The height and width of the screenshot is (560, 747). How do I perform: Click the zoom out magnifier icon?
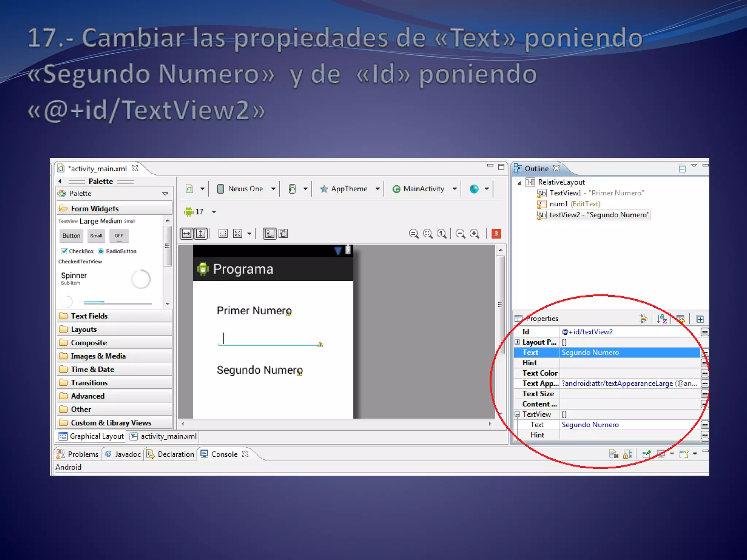point(460,234)
